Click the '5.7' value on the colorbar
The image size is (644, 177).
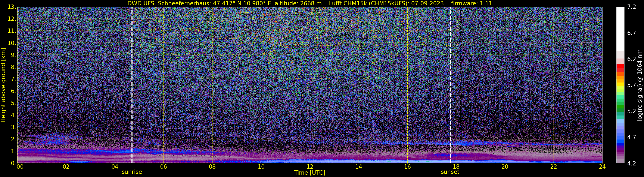point(632,85)
